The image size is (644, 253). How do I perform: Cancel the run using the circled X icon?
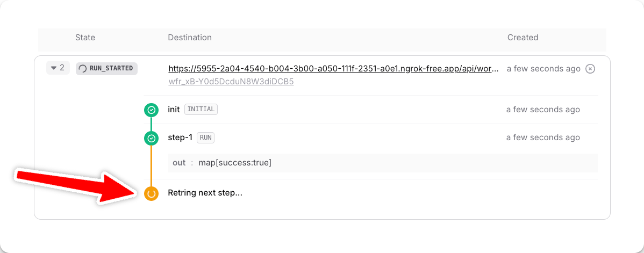(590, 69)
